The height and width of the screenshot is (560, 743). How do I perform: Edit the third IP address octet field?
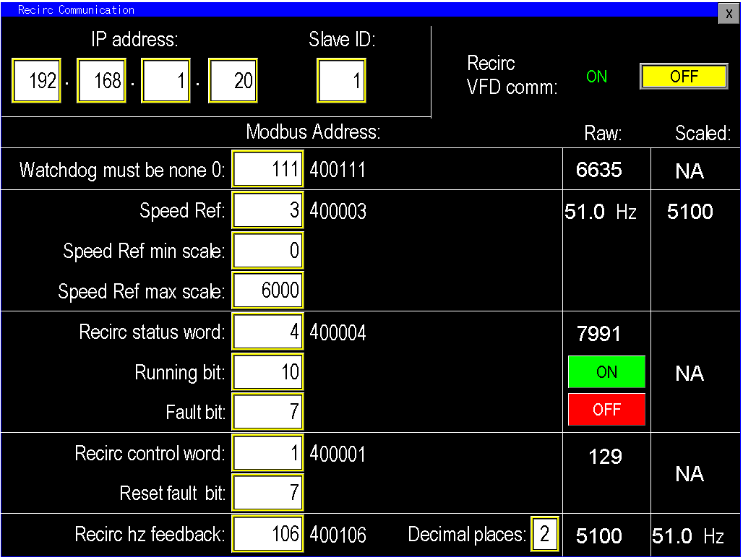(166, 80)
